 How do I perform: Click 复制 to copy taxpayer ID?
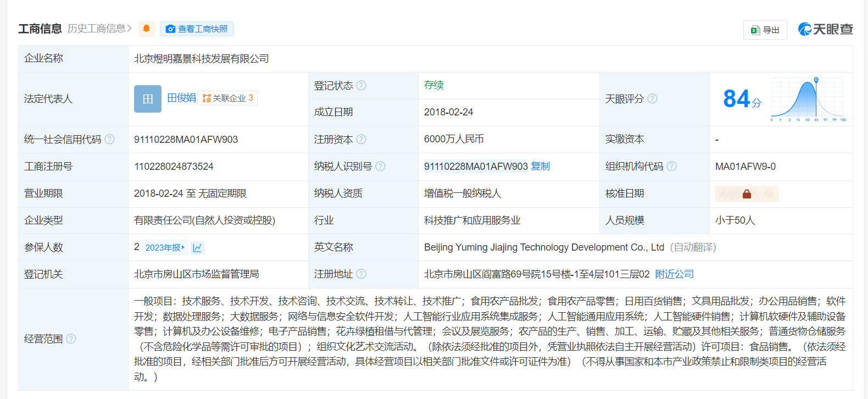coord(541,166)
